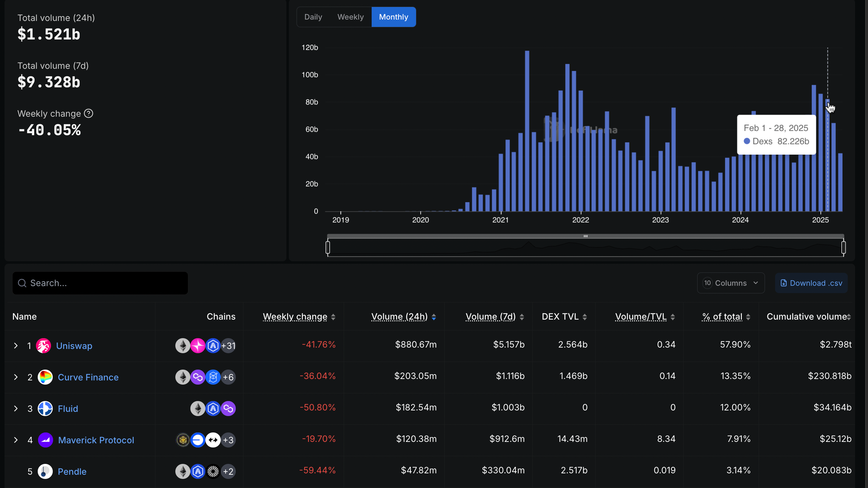Grab the left handle of chart range slider

click(328, 247)
